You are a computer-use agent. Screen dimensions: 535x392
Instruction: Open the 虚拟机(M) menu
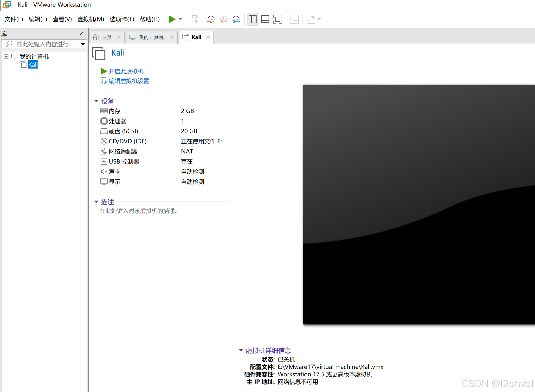[x=90, y=19]
